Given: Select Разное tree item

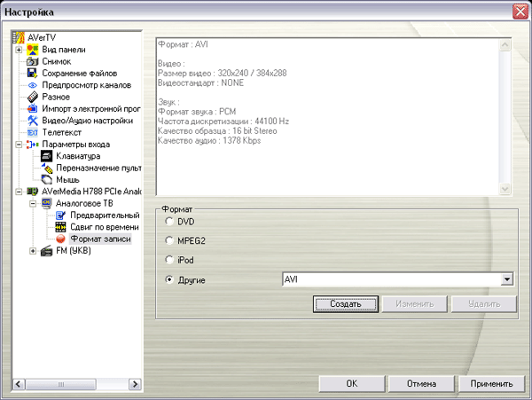Looking at the screenshot, I should 56,97.
